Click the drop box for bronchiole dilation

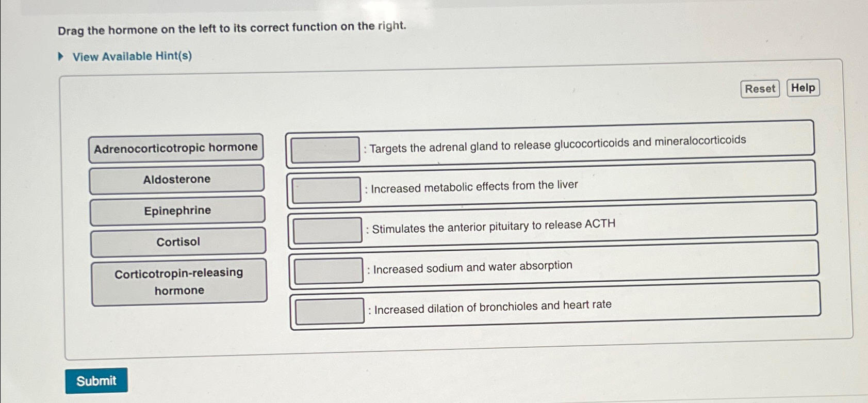[x=330, y=310]
